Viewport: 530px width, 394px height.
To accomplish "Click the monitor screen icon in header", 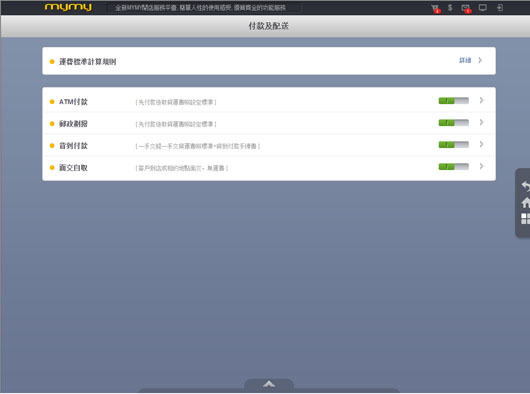I will pos(483,7).
